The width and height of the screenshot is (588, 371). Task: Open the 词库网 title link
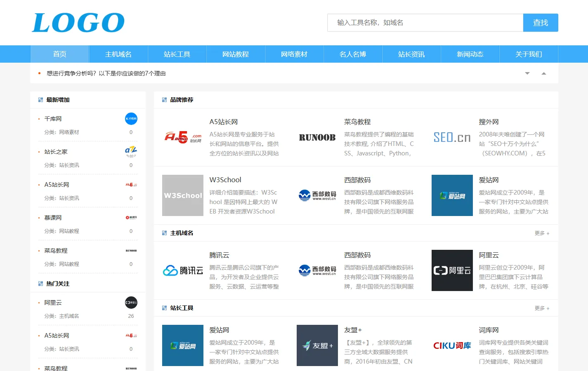pyautogui.click(x=489, y=330)
